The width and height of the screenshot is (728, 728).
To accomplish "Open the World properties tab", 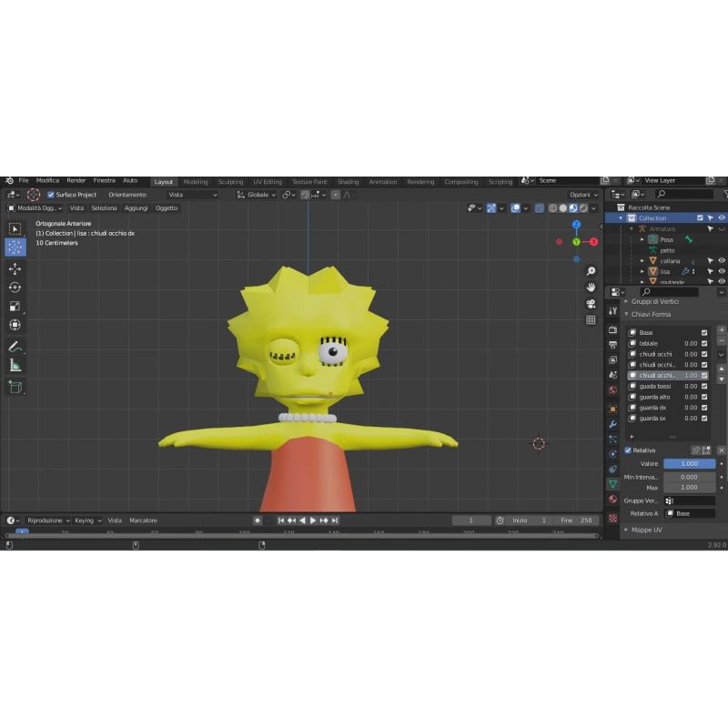I will (612, 390).
